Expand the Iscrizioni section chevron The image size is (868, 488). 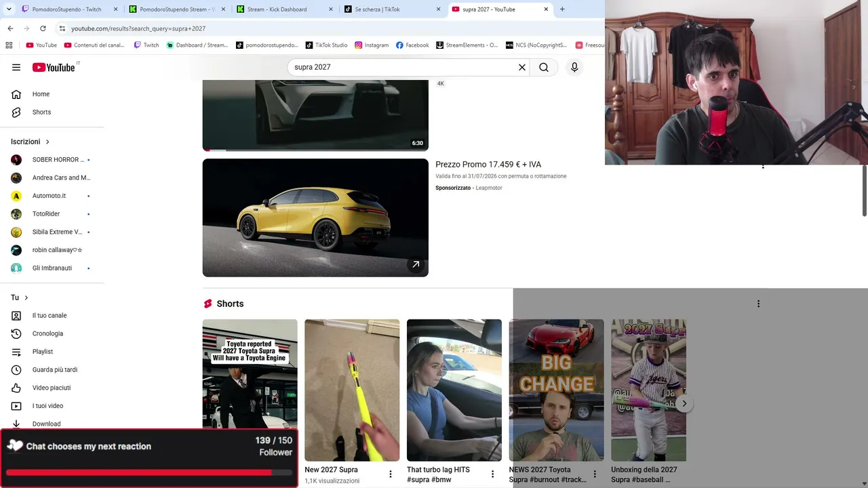point(47,142)
